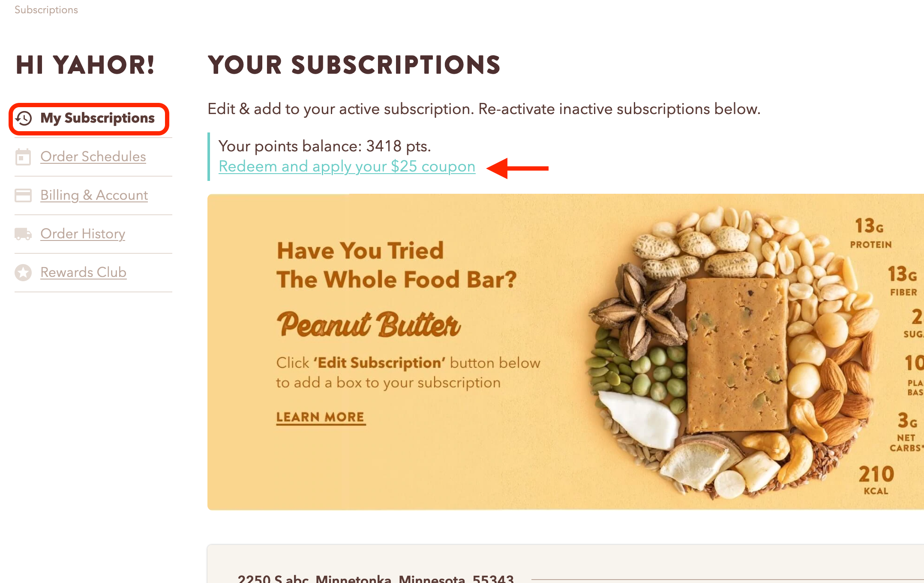The height and width of the screenshot is (583, 924).
Task: Click the subscription history clock icon
Action: [24, 117]
